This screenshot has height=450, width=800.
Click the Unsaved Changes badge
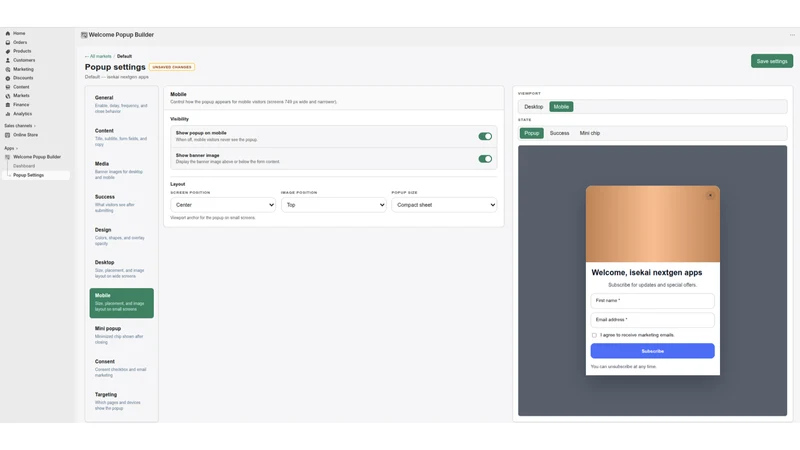click(x=172, y=67)
